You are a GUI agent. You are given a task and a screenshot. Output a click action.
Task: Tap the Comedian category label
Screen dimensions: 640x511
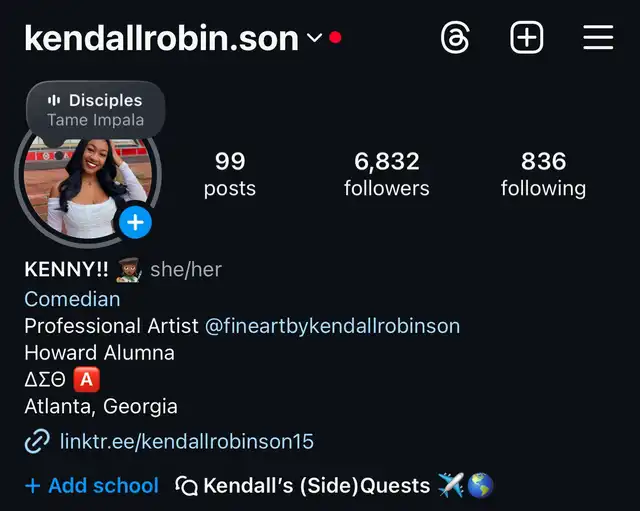72,299
